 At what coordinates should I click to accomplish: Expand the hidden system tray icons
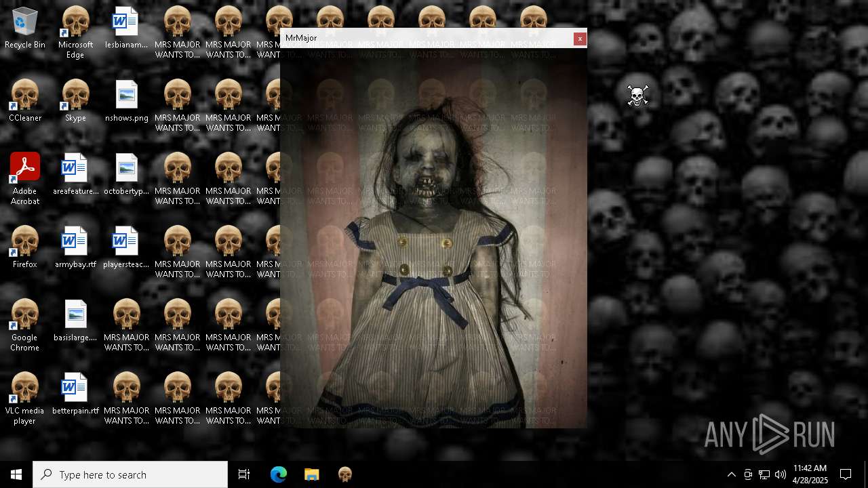coord(731,474)
